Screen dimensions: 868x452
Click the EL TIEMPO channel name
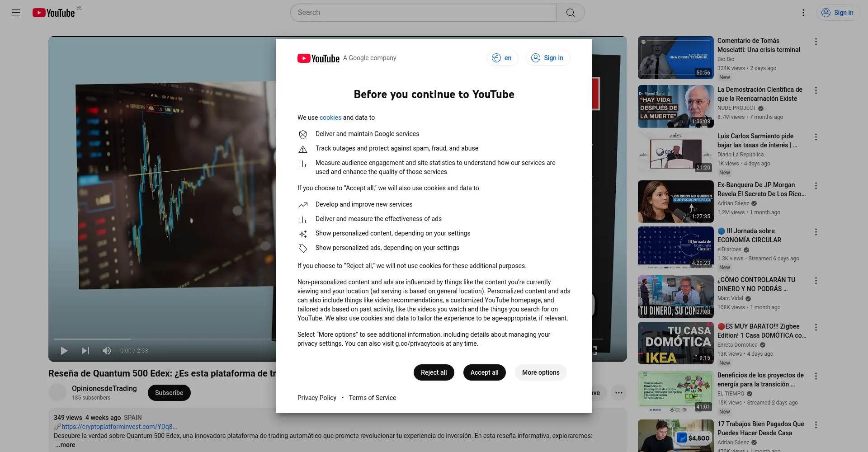(731, 394)
